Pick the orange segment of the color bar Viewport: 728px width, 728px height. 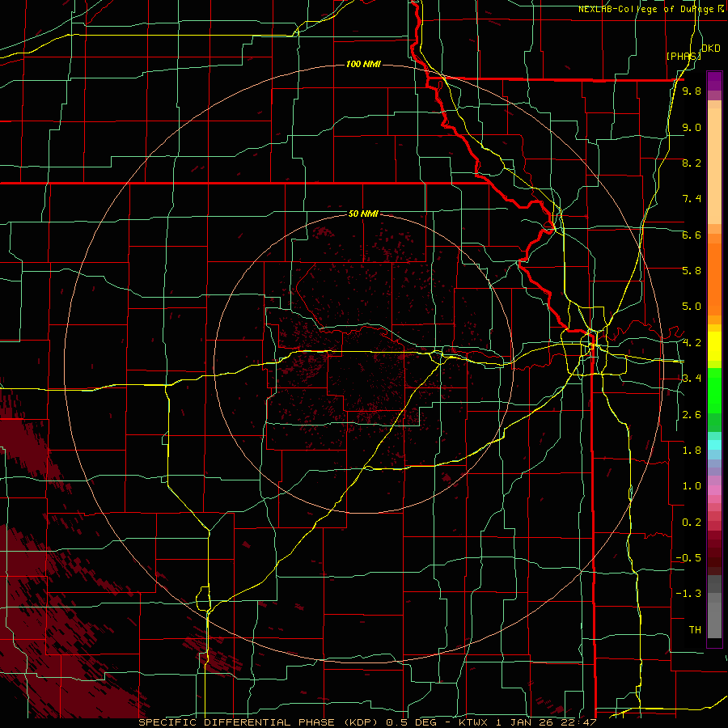pos(714,278)
